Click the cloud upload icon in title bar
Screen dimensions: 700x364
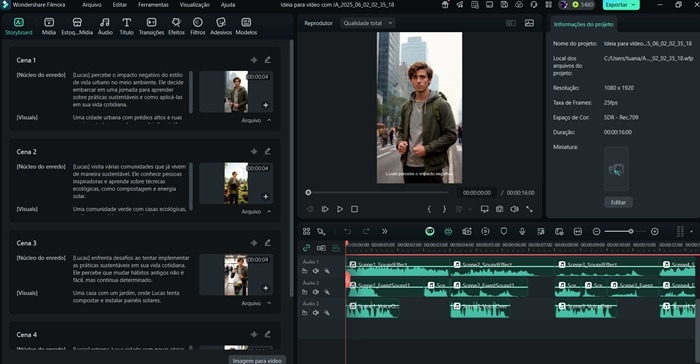519,5
